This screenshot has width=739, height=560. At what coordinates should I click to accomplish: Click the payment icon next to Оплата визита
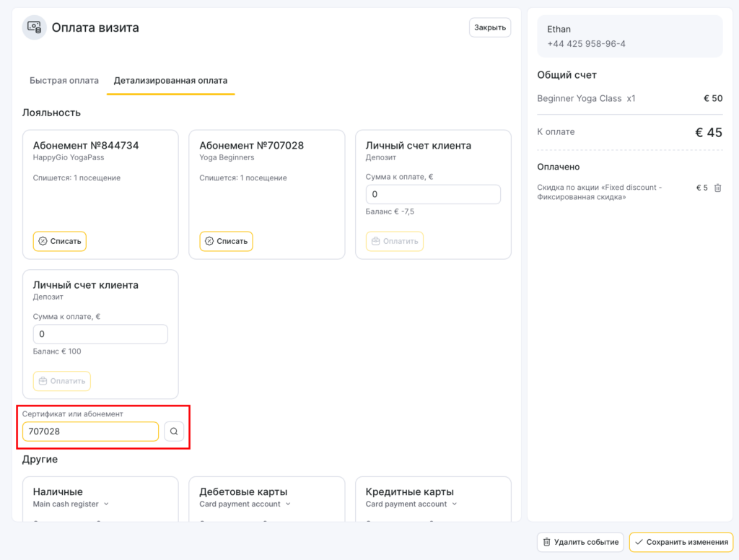(34, 27)
